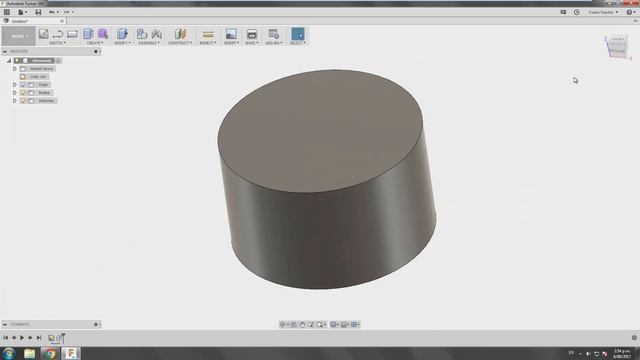Select the Create Sketch tool icon

43,34
